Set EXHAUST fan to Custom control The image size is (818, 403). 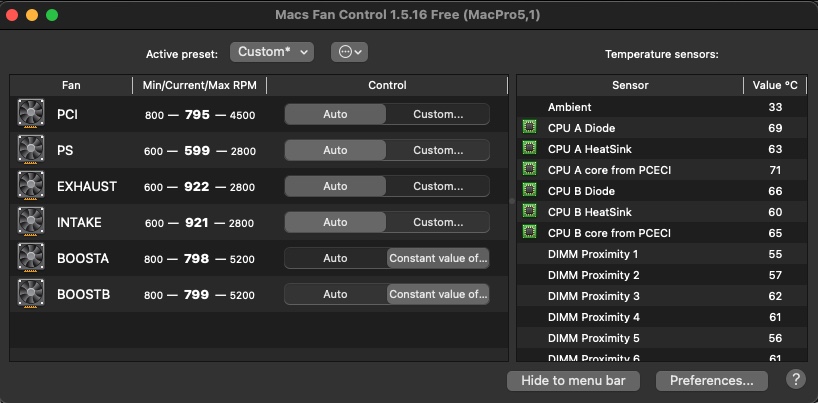[438, 186]
